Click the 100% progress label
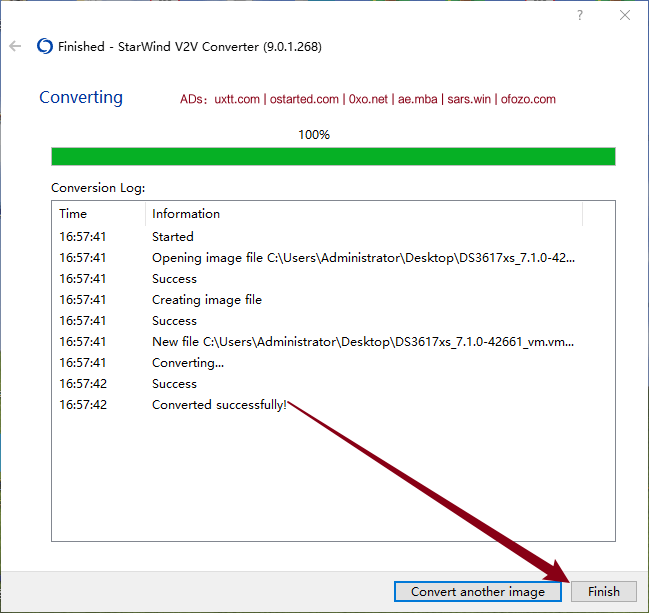Screen dimensions: 649x613 314,135
